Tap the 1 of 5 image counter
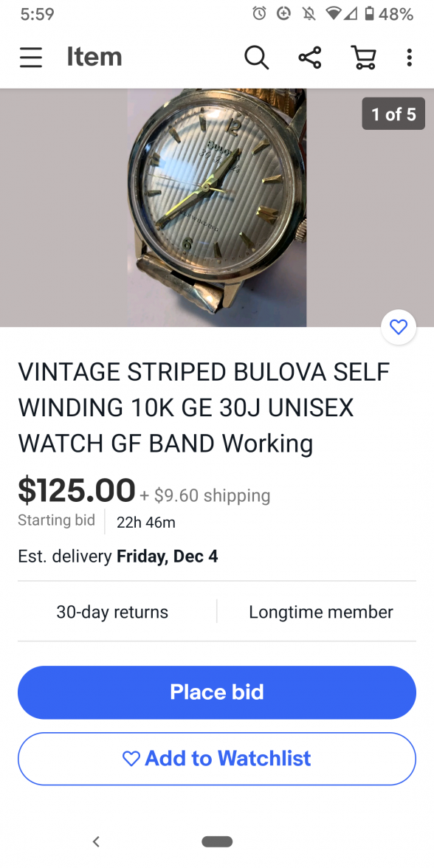The height and width of the screenshot is (868, 434). coord(393,114)
